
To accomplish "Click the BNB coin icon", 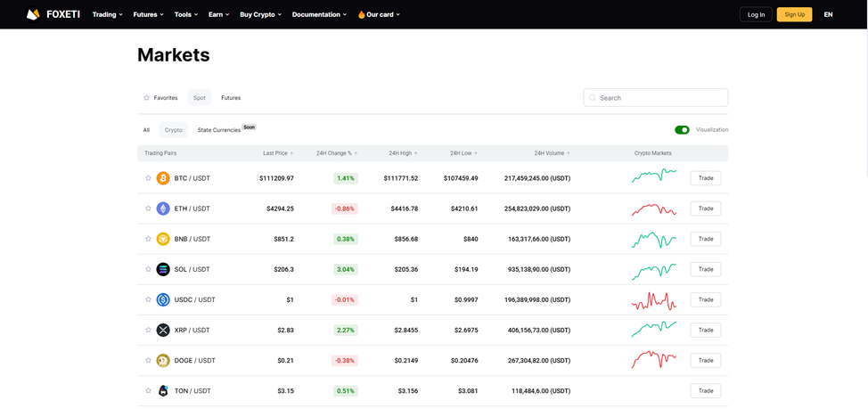I will tap(163, 239).
